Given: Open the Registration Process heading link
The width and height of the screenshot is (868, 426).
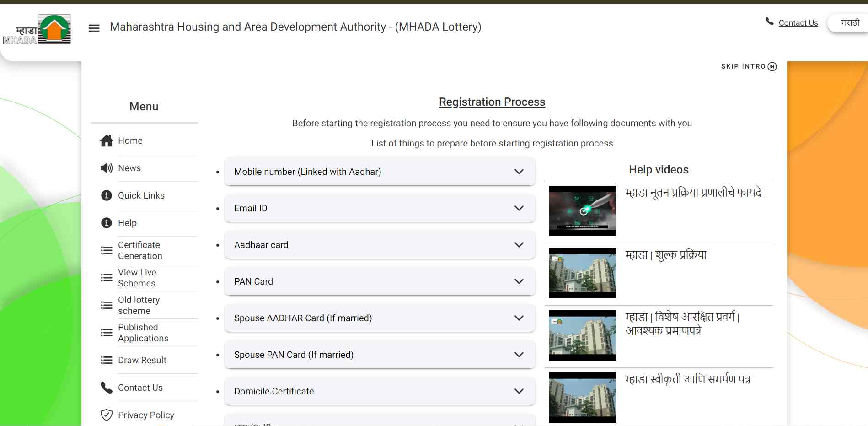Looking at the screenshot, I should click(x=492, y=102).
